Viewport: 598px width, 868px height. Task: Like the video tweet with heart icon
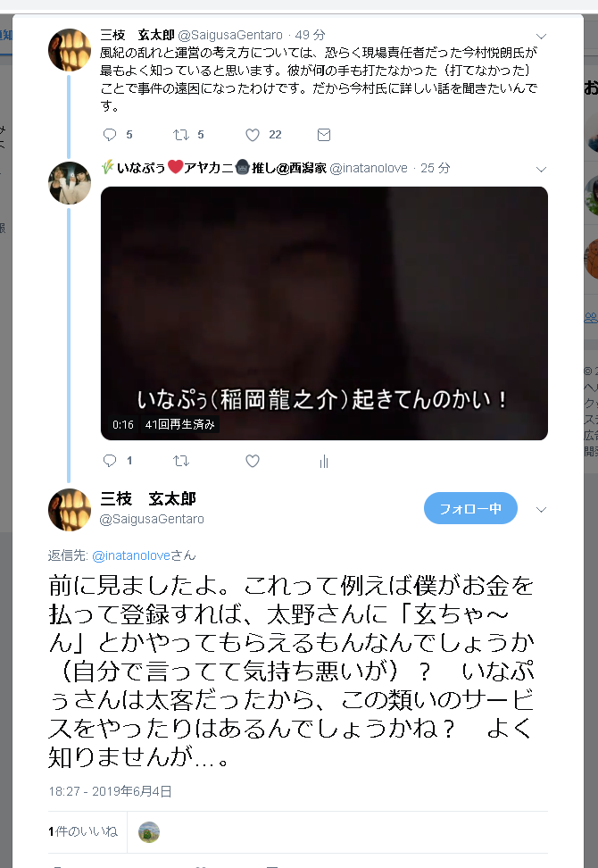[x=253, y=461]
